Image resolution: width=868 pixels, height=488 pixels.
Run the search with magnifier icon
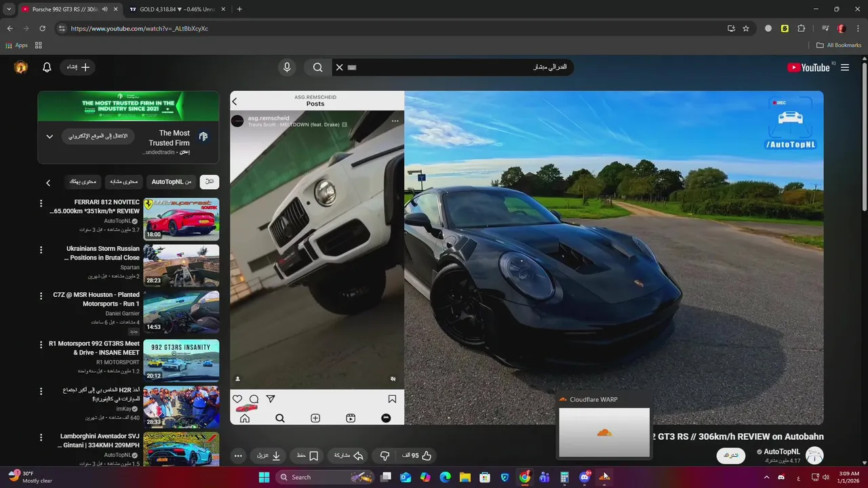pos(317,67)
